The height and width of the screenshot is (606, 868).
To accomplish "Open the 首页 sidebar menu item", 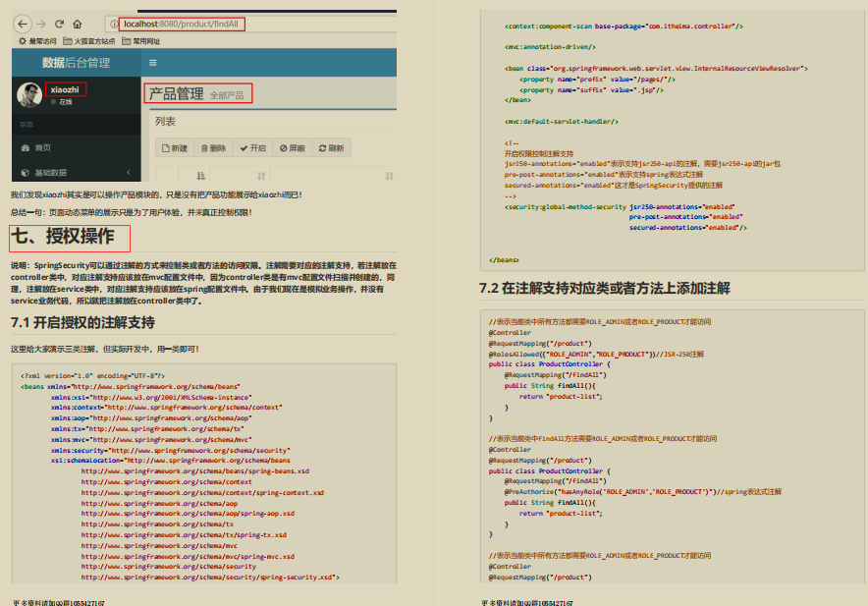I will pyautogui.click(x=76, y=147).
